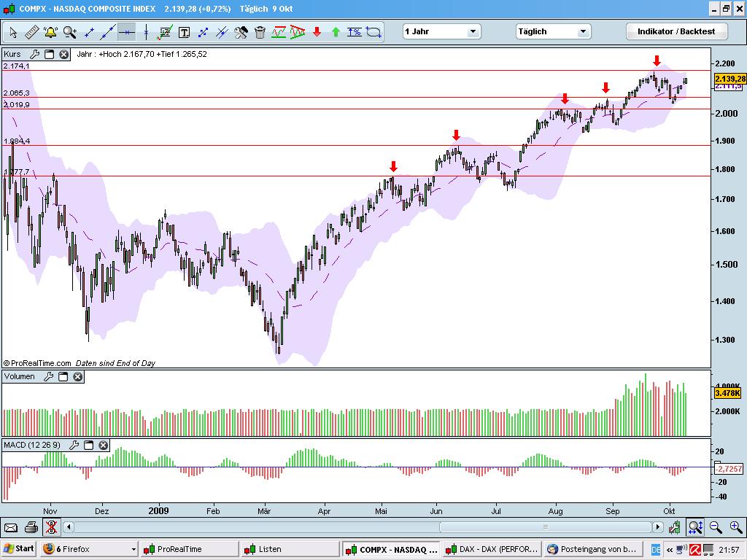Image resolution: width=747 pixels, height=560 pixels.
Task: Open MACD panel wrench settings
Action: pyautogui.click(x=74, y=446)
